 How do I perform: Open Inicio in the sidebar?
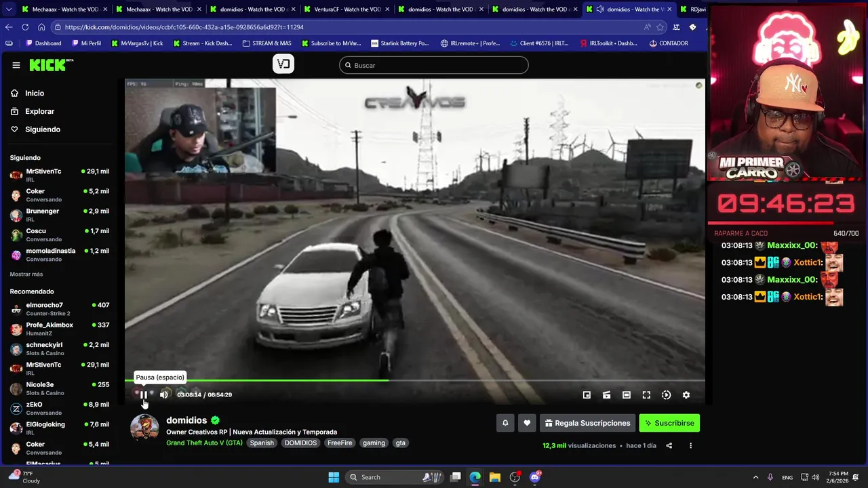[35, 94]
